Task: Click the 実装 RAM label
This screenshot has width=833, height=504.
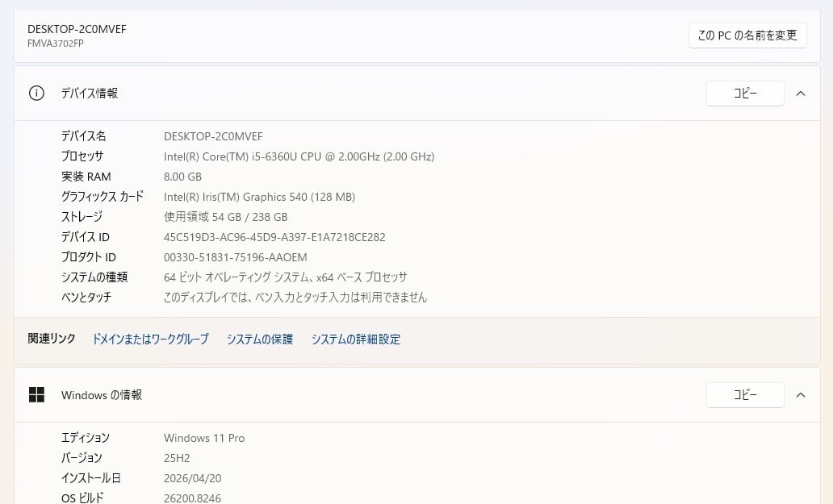Action: click(x=86, y=177)
